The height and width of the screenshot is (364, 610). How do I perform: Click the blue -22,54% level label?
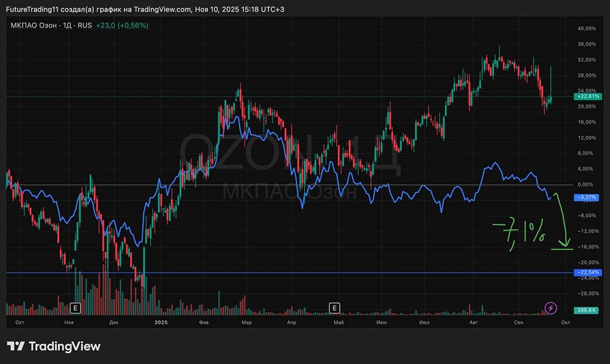(x=588, y=272)
